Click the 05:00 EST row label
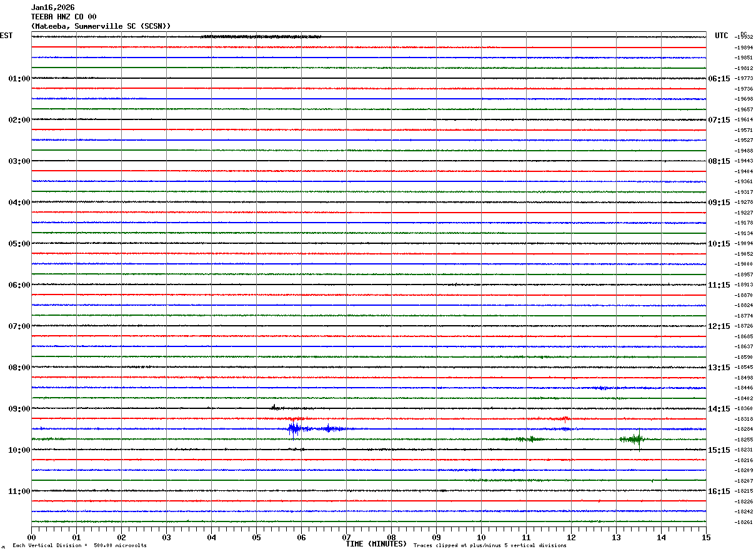Viewport: 756px width, 554px height. tap(19, 244)
